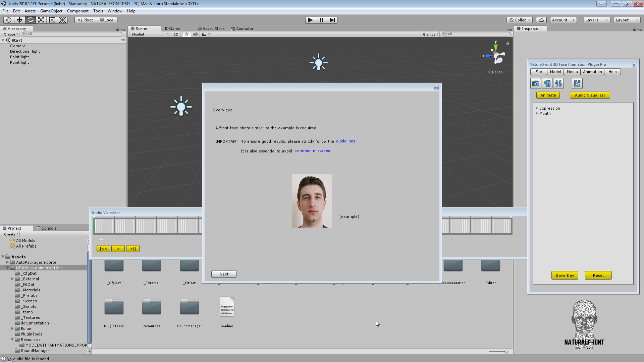Select the Move tool
Viewport: 644px width, 362px height.
[x=19, y=20]
